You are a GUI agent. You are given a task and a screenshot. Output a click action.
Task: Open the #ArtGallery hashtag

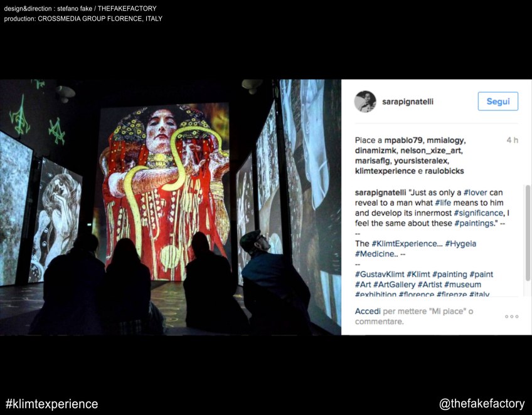point(394,285)
